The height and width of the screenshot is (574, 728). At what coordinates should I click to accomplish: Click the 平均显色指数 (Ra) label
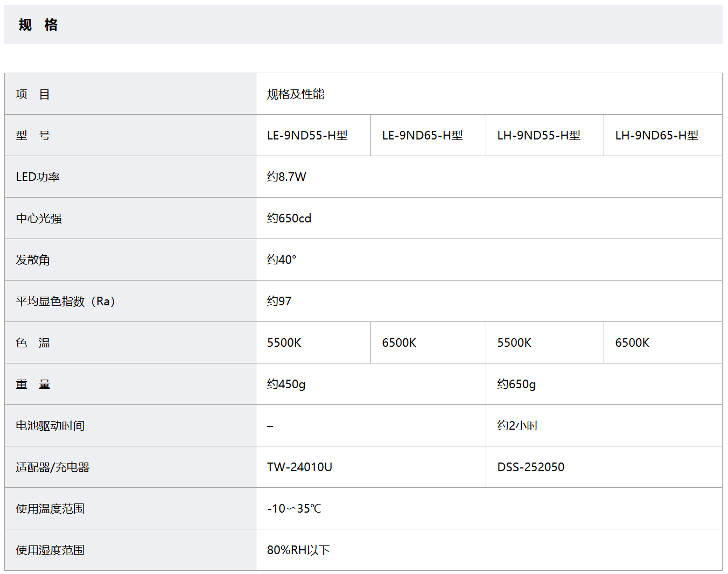click(65, 302)
